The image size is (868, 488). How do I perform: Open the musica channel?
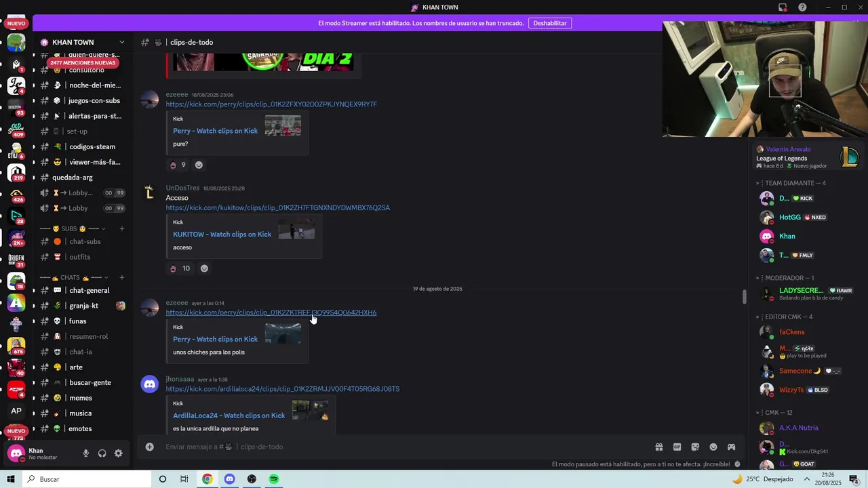[83, 413]
